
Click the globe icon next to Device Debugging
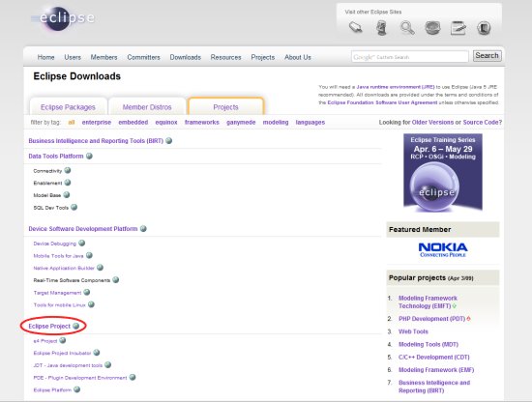coord(82,243)
